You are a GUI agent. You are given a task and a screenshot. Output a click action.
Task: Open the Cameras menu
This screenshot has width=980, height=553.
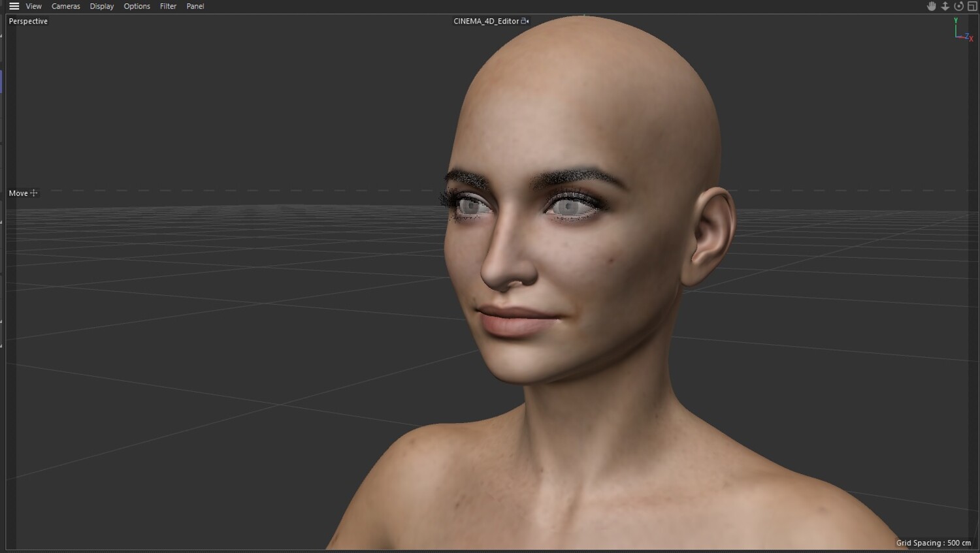pos(66,6)
